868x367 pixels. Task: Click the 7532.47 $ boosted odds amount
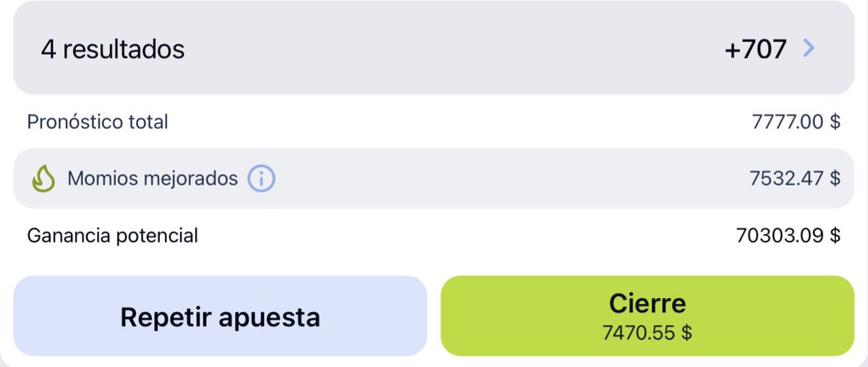pyautogui.click(x=795, y=178)
